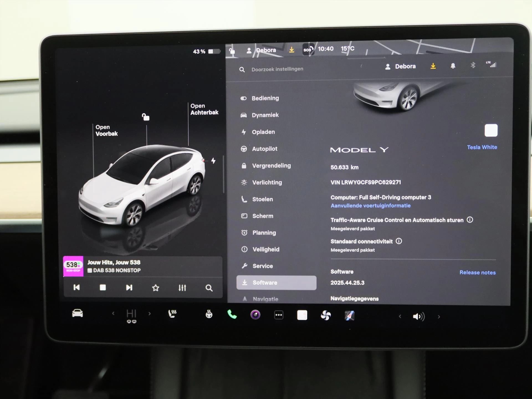Screen dimensions: 532x399
Task: Click the white color swatch
Action: [x=491, y=131]
